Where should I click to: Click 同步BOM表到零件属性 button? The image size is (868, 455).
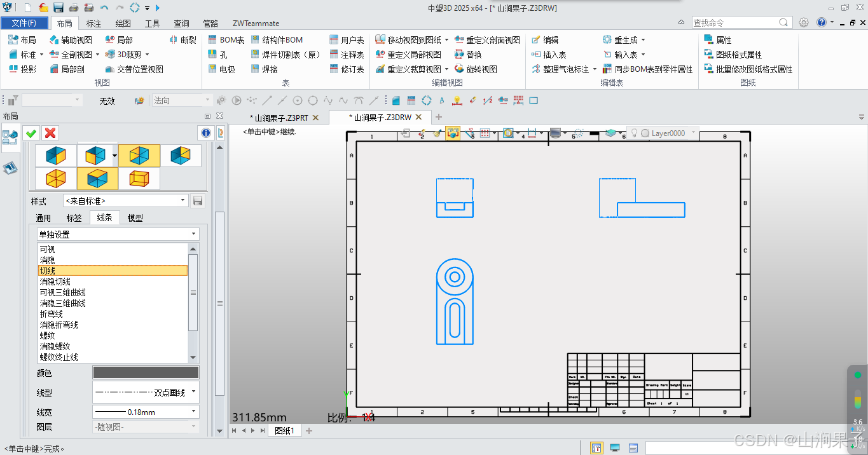click(x=647, y=69)
